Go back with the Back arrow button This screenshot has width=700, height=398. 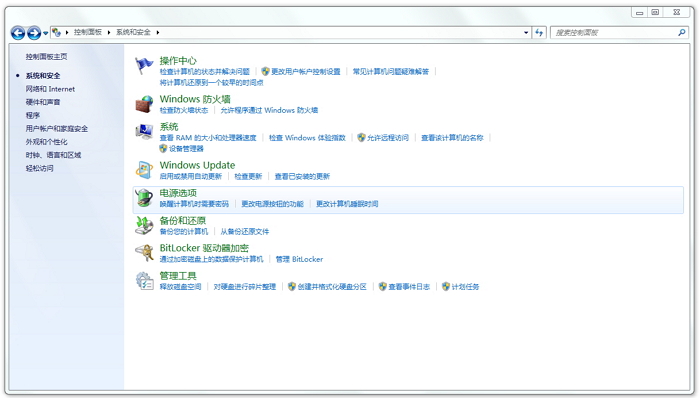click(18, 33)
